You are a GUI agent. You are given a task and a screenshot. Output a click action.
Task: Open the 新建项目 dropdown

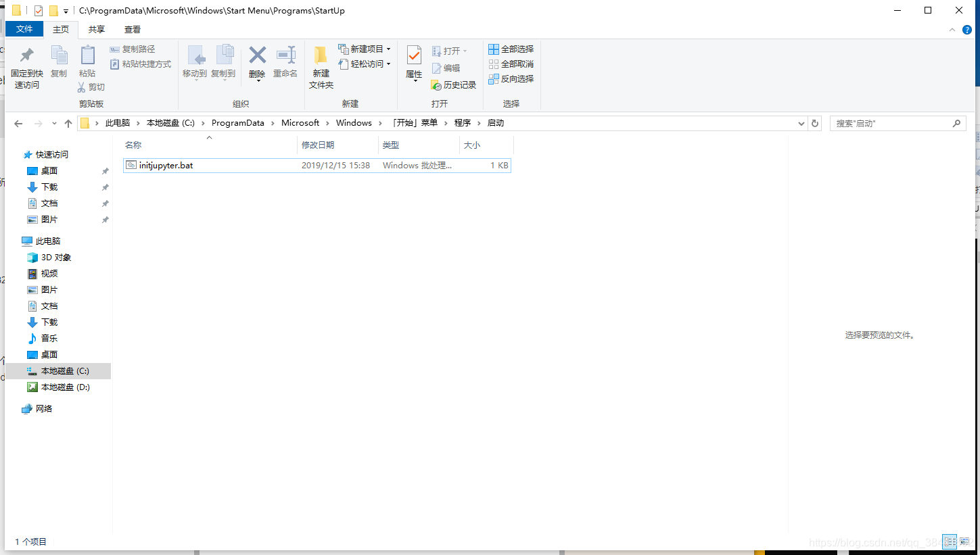click(365, 49)
